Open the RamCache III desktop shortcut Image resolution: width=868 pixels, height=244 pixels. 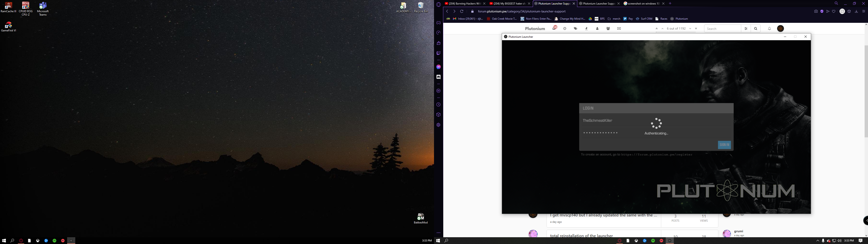8,7
